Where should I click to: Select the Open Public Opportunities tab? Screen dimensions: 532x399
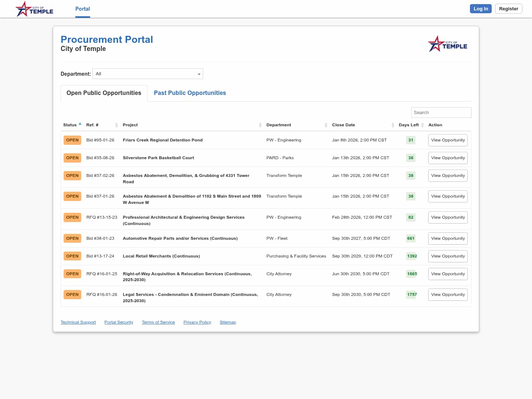click(104, 93)
